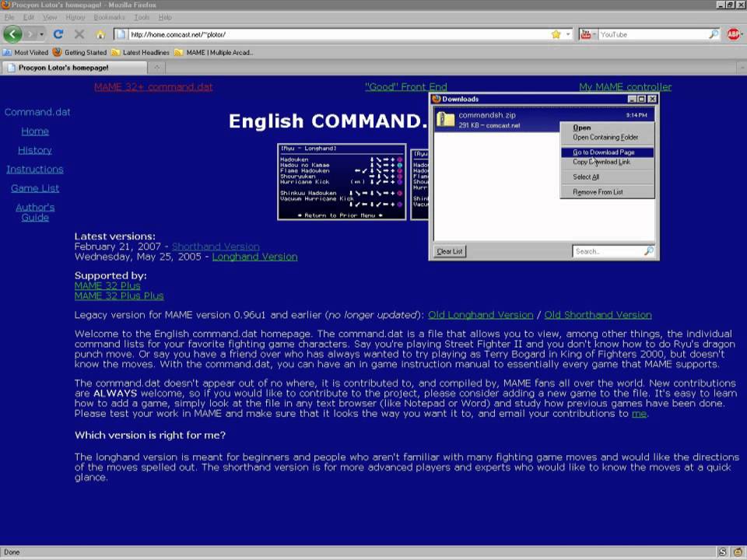Open the Author's Guide sidebar link
747x560 pixels.
pos(35,212)
